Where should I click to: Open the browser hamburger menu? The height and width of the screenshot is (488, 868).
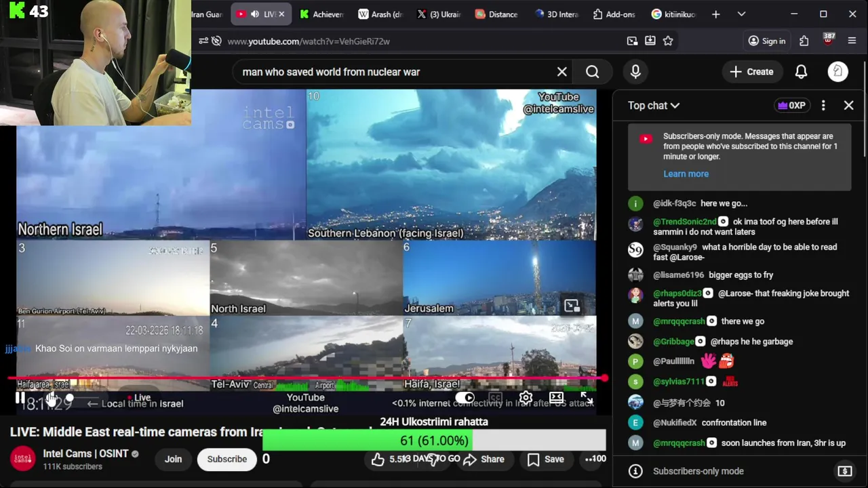[852, 41]
